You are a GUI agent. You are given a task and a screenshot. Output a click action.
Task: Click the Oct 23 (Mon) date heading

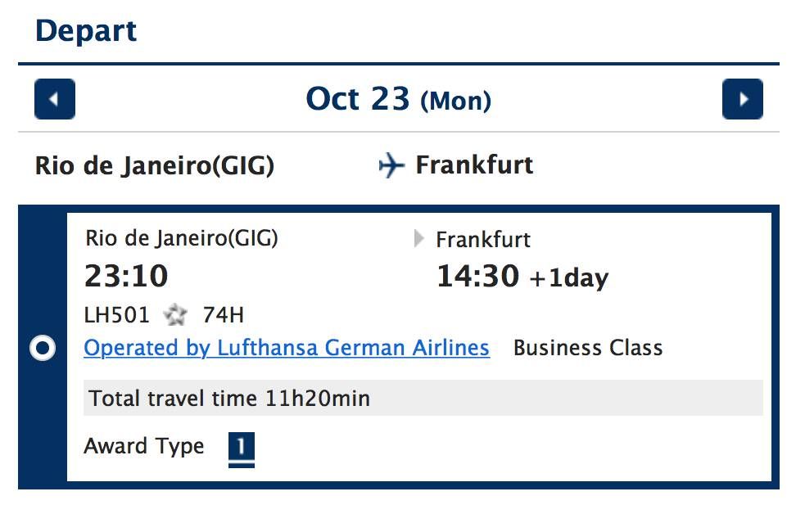pyautogui.click(x=399, y=99)
